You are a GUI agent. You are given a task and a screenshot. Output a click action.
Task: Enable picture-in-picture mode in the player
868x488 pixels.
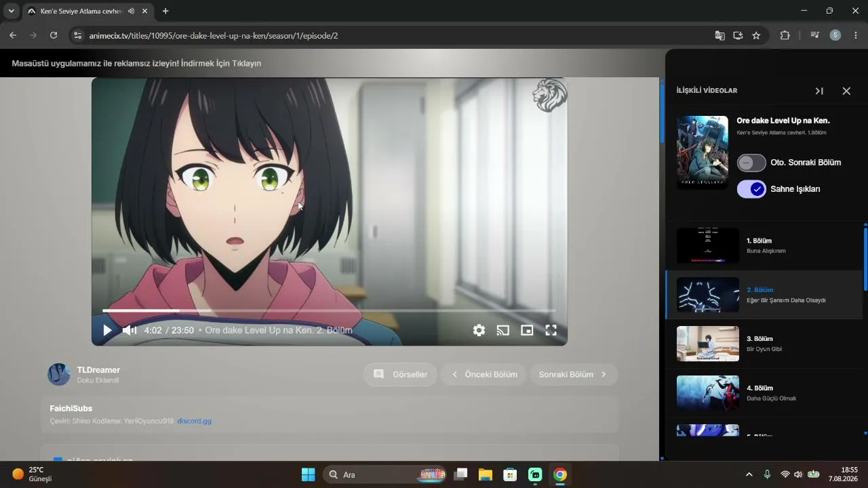pos(527,330)
